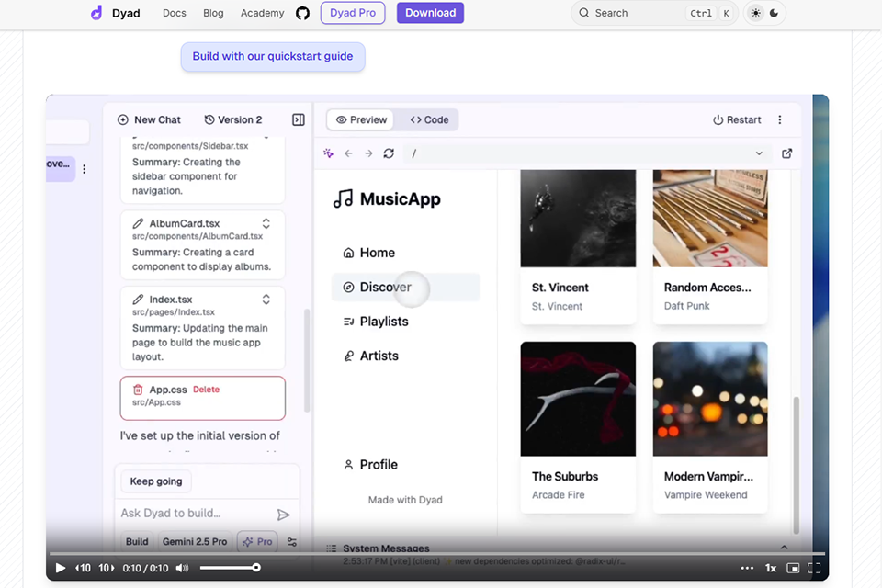This screenshot has width=882, height=588.
Task: Toggle the Pro options button
Action: 257,541
